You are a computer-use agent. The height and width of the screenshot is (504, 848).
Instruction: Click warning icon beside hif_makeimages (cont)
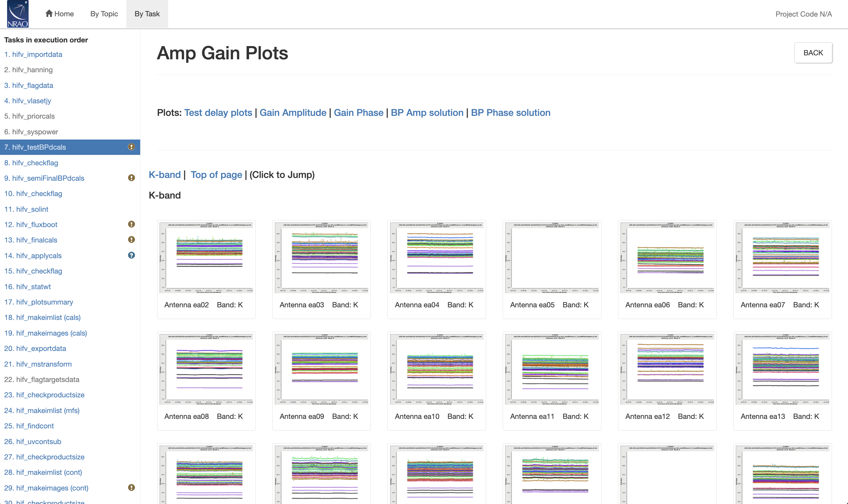131,488
